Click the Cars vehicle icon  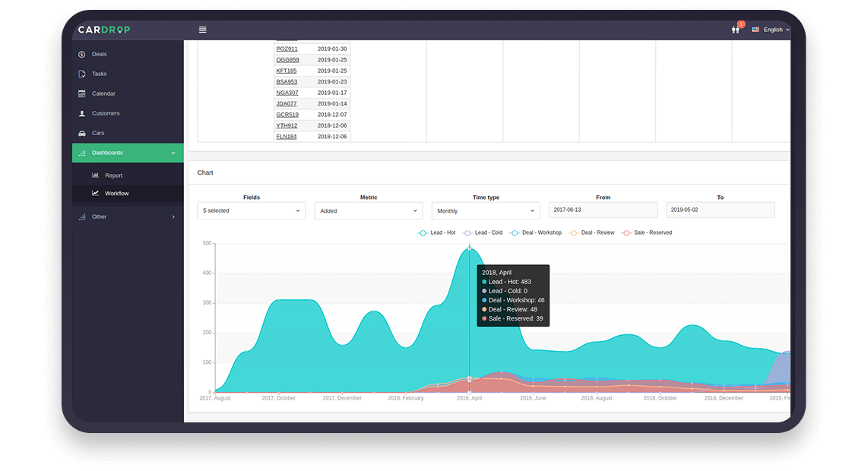[x=82, y=134]
